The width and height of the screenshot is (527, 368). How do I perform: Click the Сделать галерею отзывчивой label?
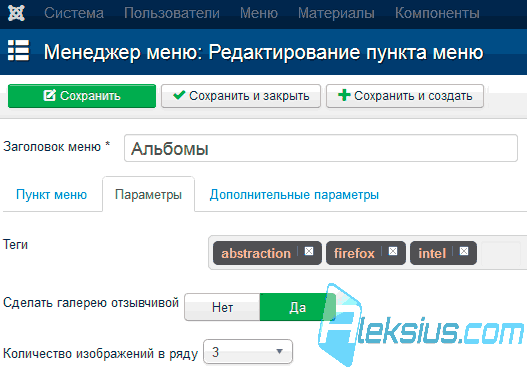[x=91, y=303]
